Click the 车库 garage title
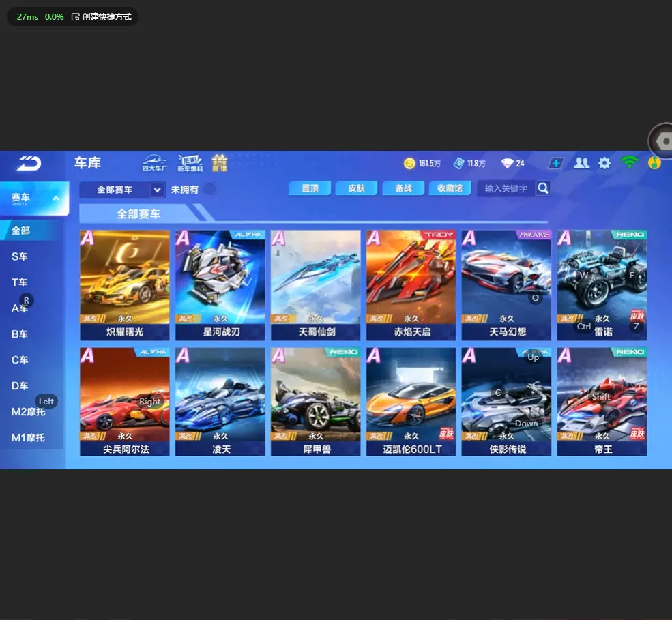This screenshot has height=620, width=672. [x=87, y=163]
